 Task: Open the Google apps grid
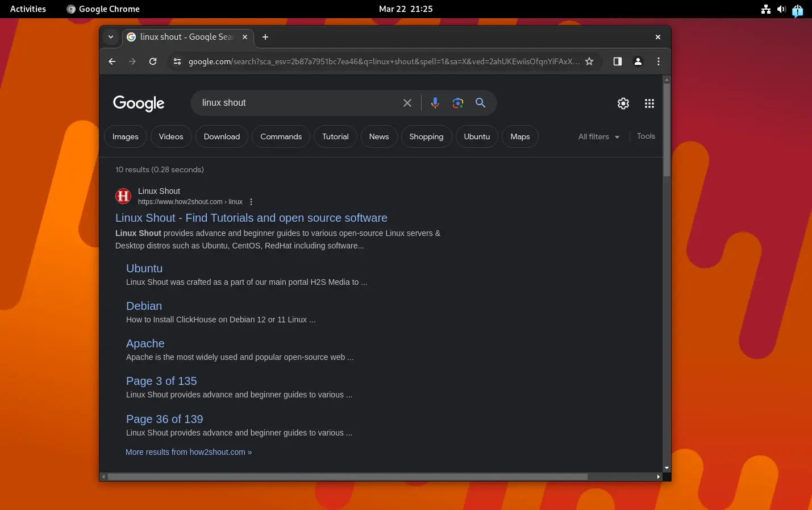click(x=649, y=103)
